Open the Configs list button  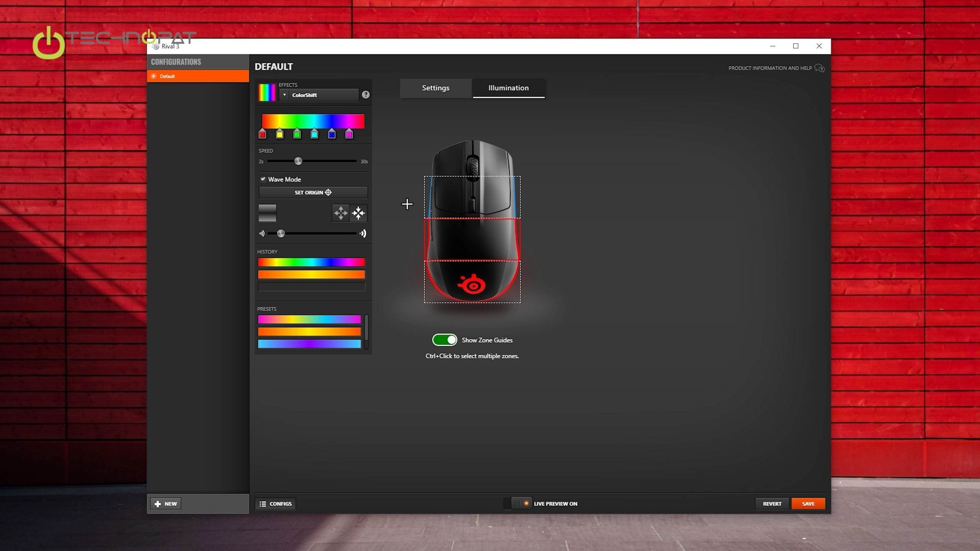pos(275,504)
